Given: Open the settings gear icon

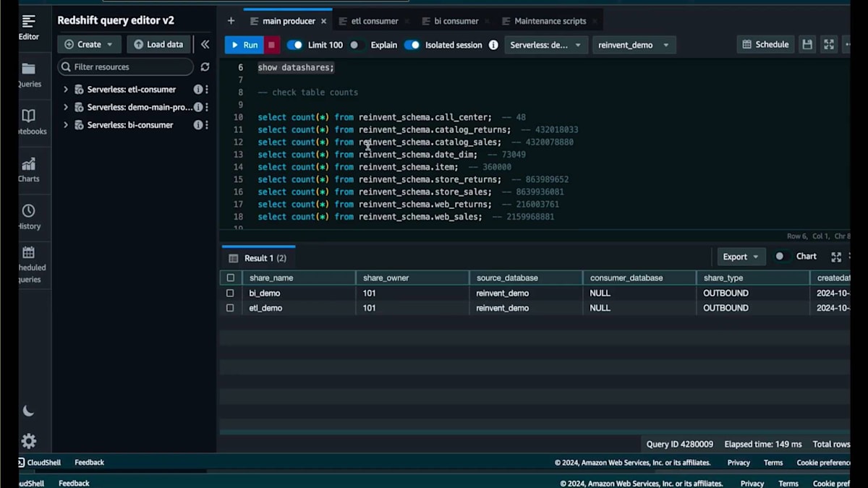Looking at the screenshot, I should tap(28, 441).
